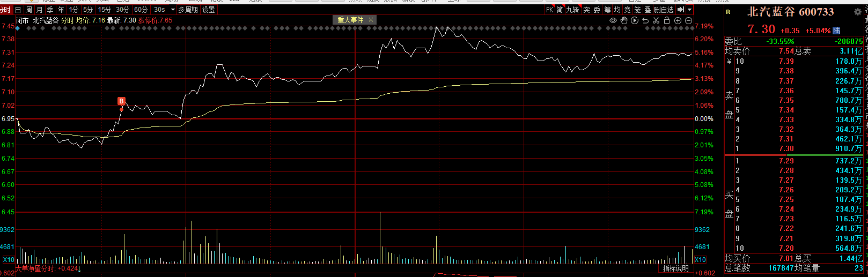Open the dropdown arrow after collapse icon
The width and height of the screenshot is (868, 277).
pyautogui.click(x=690, y=10)
